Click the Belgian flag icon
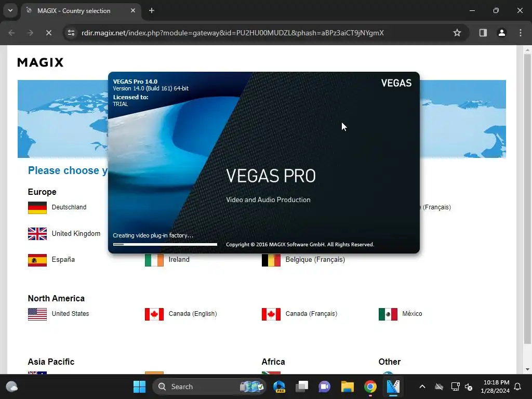Screen dimensions: 532x399 [x=271, y=260]
